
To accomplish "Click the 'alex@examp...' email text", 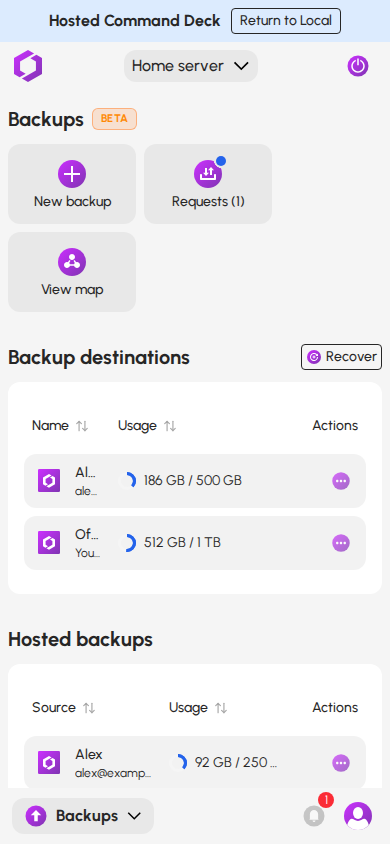I will click(x=113, y=774).
